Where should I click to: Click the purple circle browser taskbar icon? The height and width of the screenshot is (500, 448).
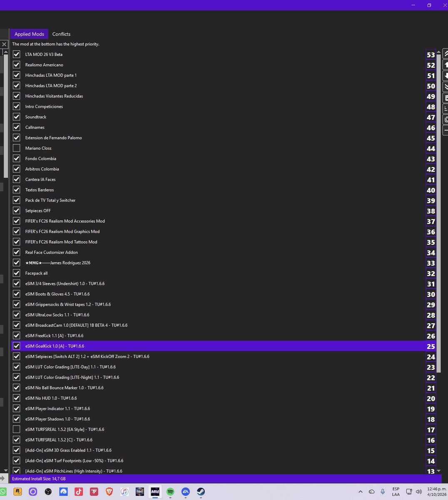(x=33, y=492)
